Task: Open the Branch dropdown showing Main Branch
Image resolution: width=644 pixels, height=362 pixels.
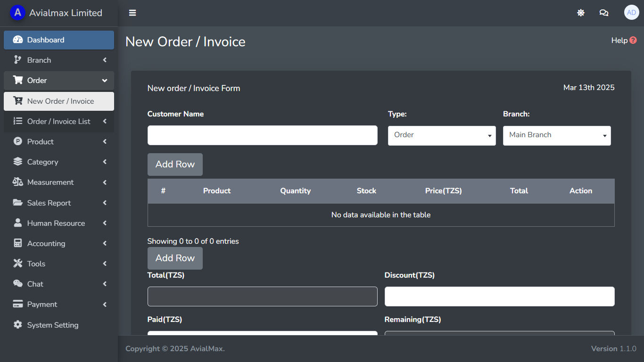Action: click(x=556, y=135)
